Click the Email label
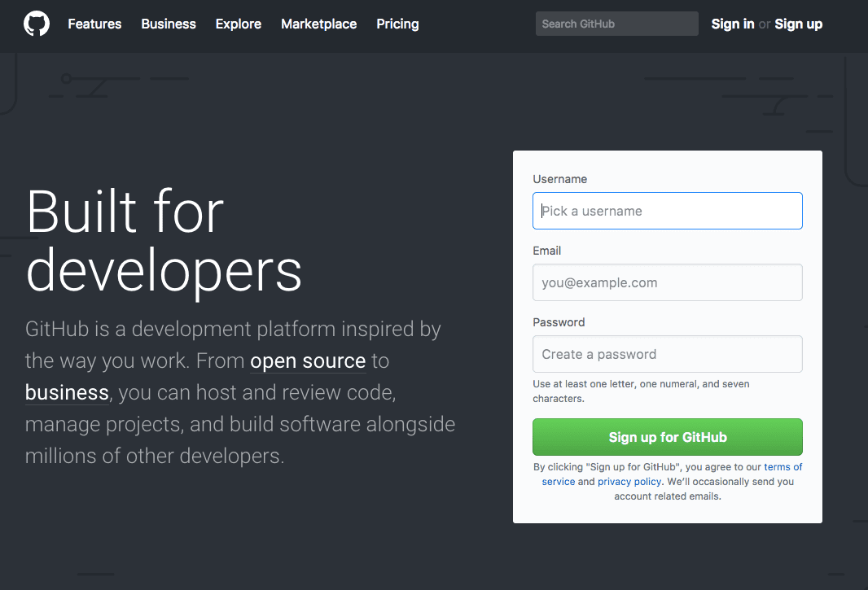This screenshot has height=590, width=868. point(547,251)
